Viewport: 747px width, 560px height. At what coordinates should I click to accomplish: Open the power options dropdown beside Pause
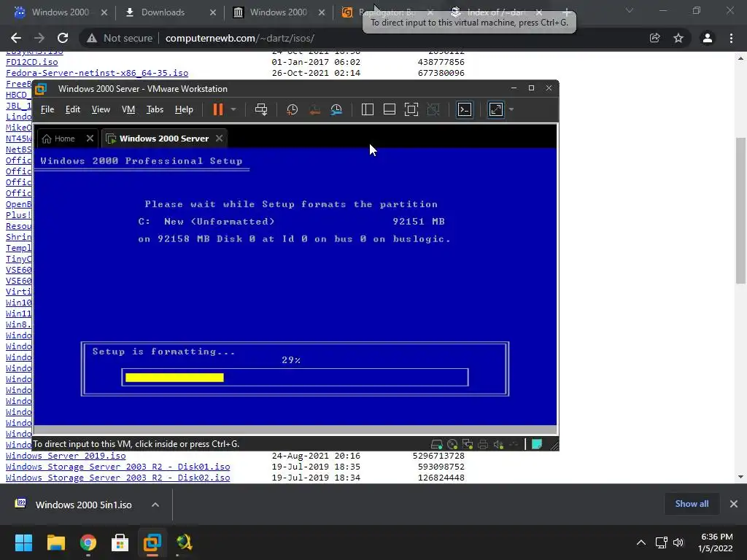pos(233,109)
